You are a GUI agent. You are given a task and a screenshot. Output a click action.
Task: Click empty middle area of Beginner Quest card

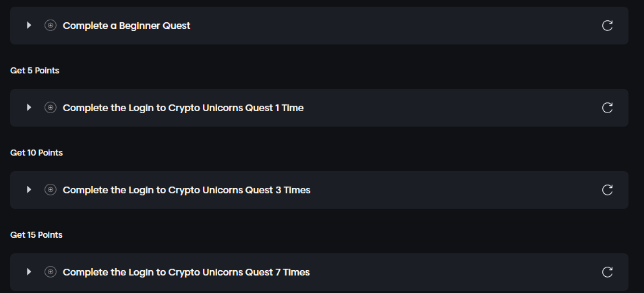(x=391, y=26)
